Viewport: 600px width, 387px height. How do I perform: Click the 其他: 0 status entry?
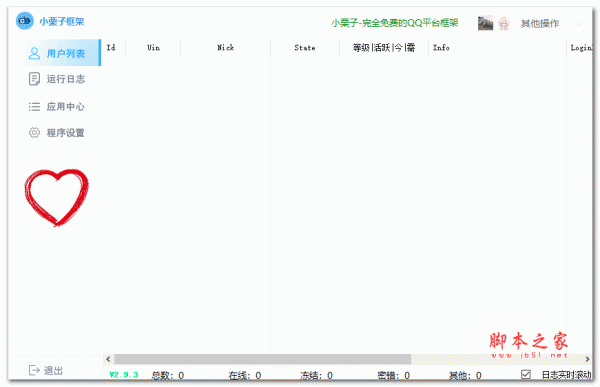(x=465, y=375)
